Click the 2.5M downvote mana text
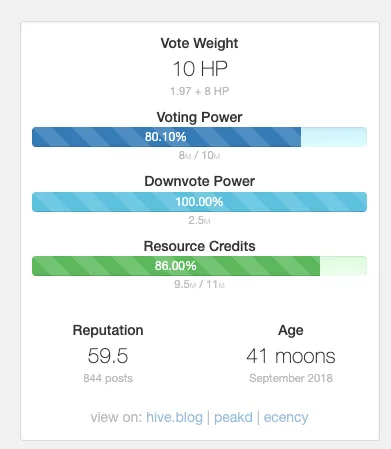The height and width of the screenshot is (449, 391). pyautogui.click(x=199, y=220)
